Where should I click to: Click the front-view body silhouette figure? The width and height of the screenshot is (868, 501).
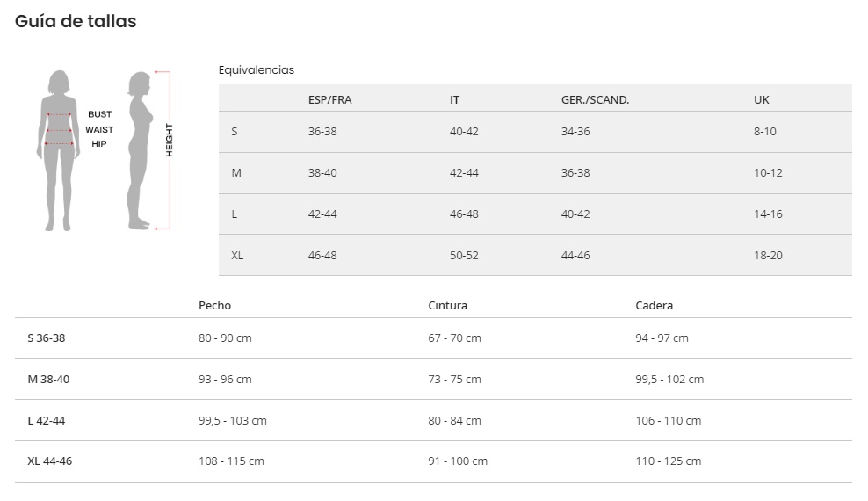click(x=59, y=149)
